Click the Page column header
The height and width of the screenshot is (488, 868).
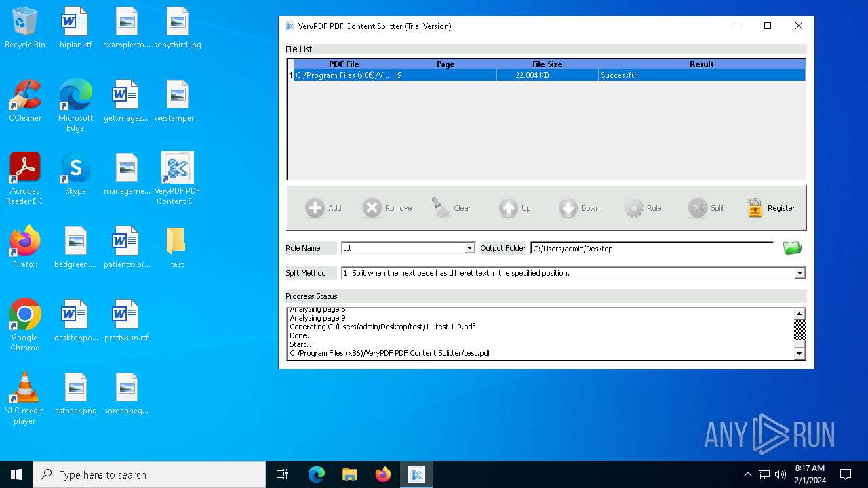click(446, 64)
